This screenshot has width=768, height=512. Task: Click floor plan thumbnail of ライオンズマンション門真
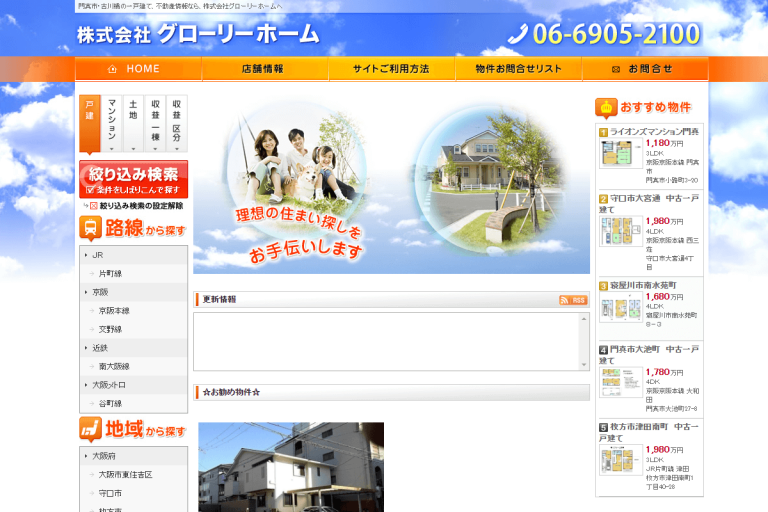point(621,153)
